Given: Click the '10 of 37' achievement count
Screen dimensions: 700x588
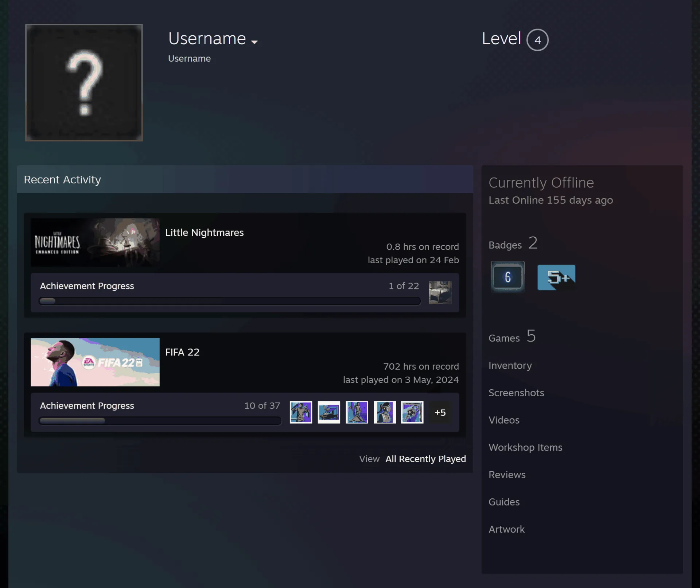Looking at the screenshot, I should pyautogui.click(x=262, y=405).
